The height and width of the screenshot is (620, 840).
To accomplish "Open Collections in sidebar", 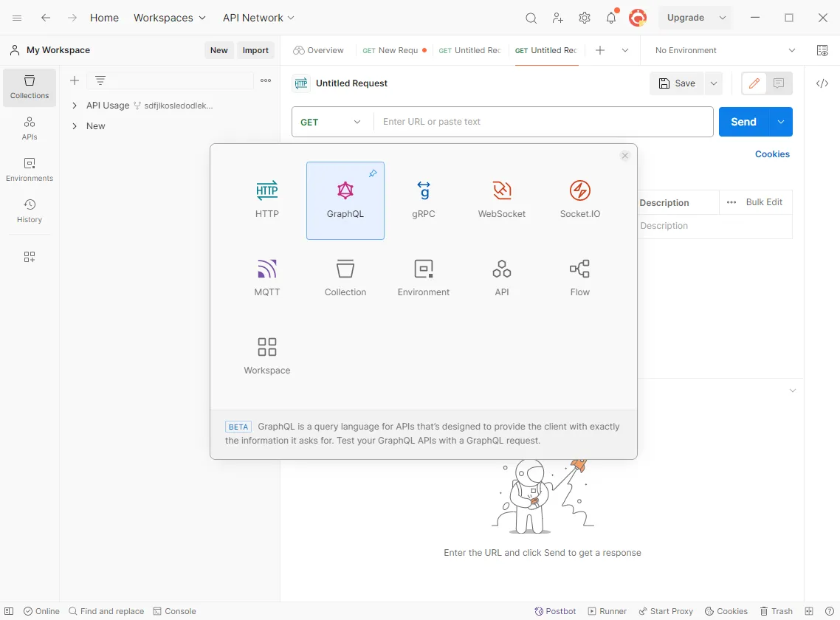I will (x=30, y=87).
